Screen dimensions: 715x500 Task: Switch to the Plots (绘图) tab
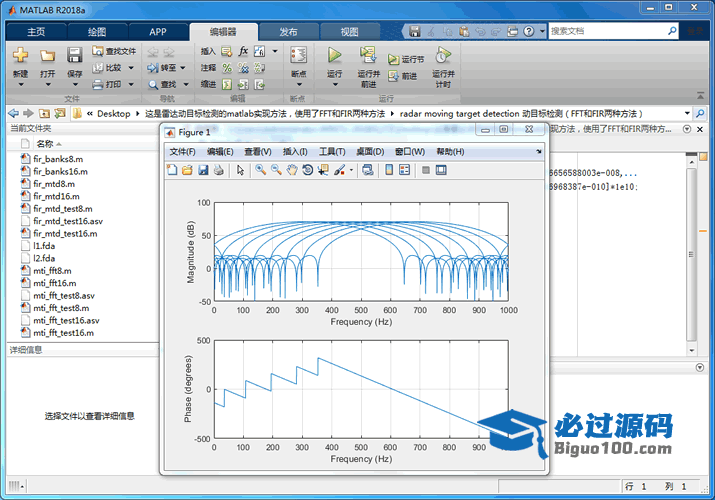click(97, 31)
